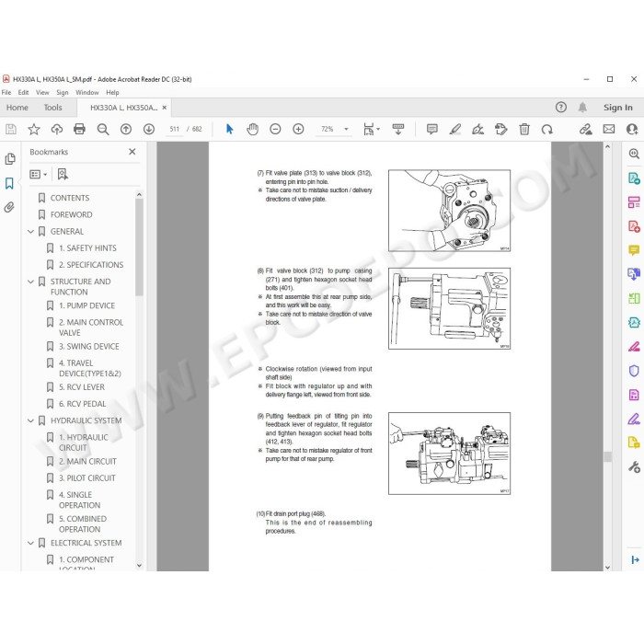Viewport: 644px width, 644px height.
Task: Share a link to the file
Action: (x=586, y=130)
